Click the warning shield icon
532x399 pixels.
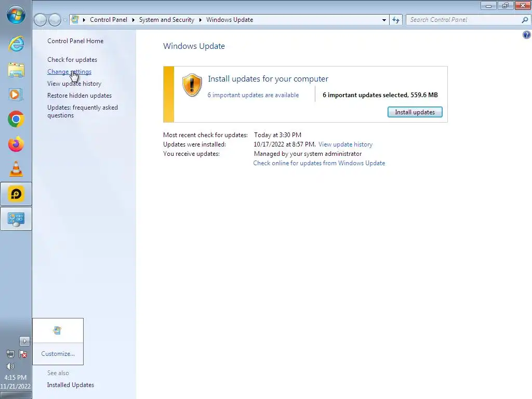[x=192, y=85]
